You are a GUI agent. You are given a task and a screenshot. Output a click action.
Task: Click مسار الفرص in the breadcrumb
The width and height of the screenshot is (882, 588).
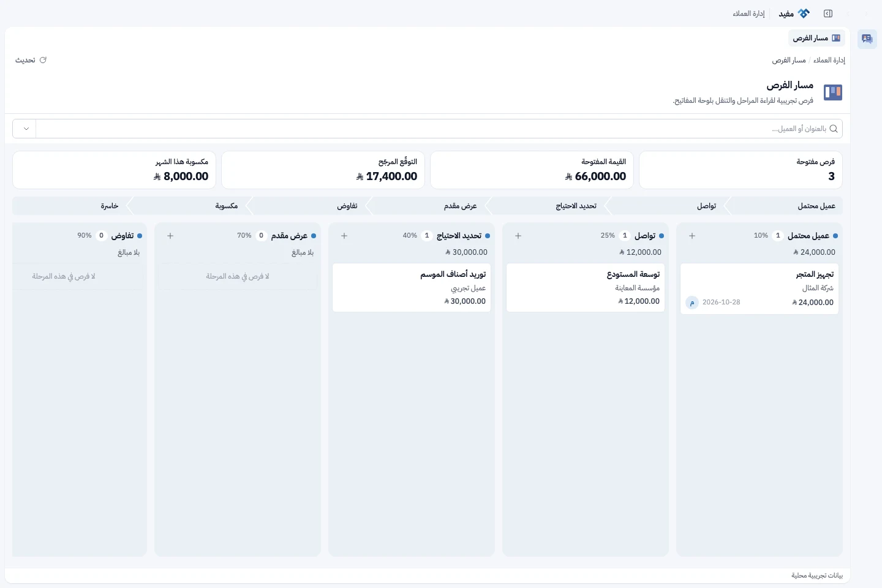[789, 60]
